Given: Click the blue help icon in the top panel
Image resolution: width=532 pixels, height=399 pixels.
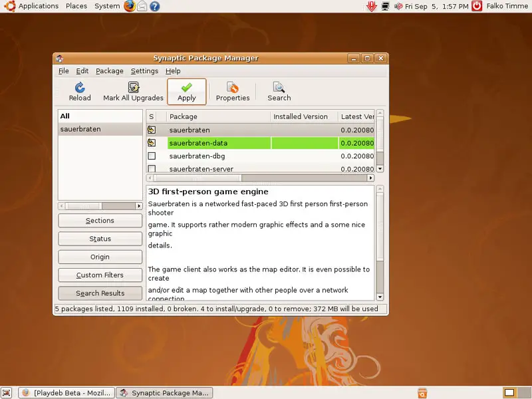Looking at the screenshot, I should tap(155, 6).
